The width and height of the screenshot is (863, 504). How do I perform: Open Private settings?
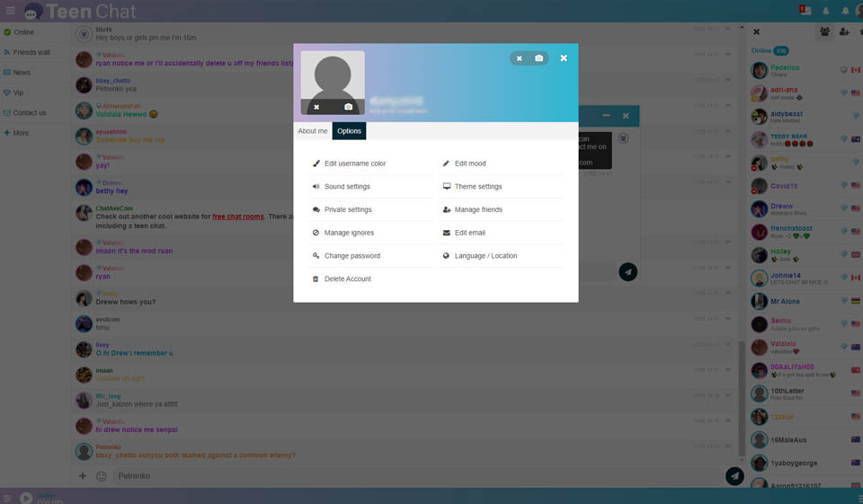pos(347,209)
